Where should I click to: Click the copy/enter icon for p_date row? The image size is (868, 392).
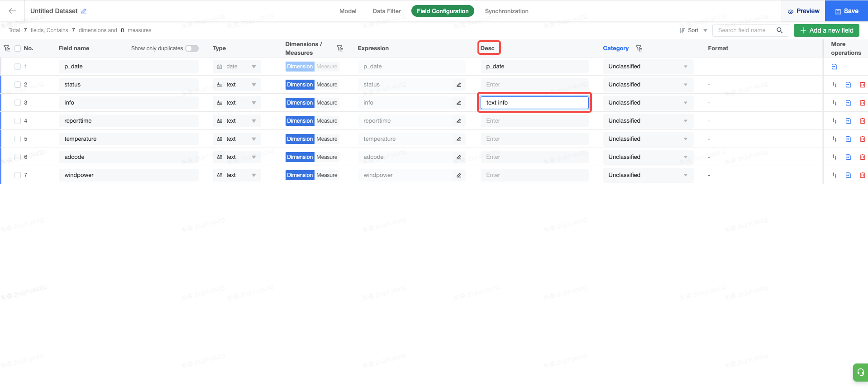click(x=835, y=67)
